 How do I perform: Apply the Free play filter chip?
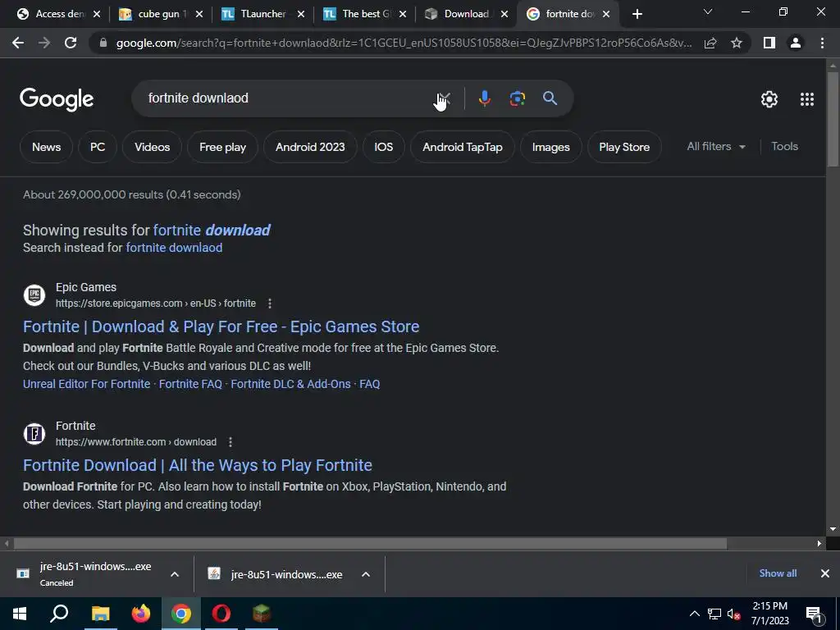tap(222, 147)
